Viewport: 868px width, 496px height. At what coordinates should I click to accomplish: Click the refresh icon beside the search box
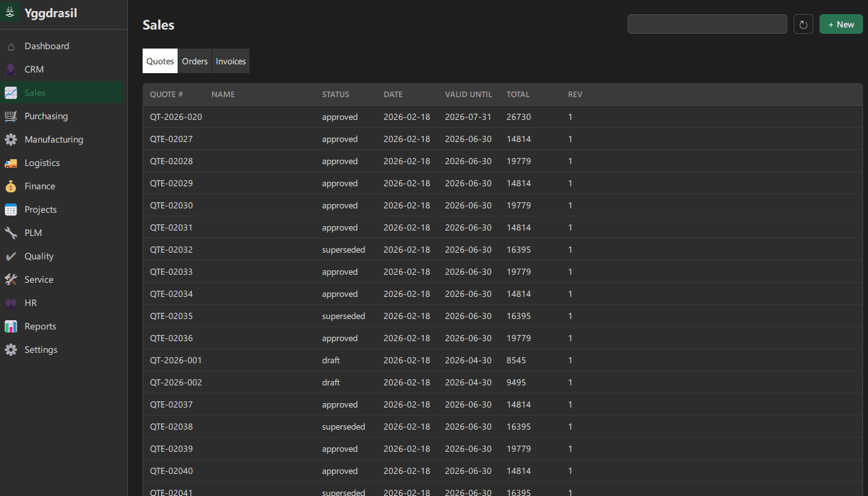coord(803,23)
